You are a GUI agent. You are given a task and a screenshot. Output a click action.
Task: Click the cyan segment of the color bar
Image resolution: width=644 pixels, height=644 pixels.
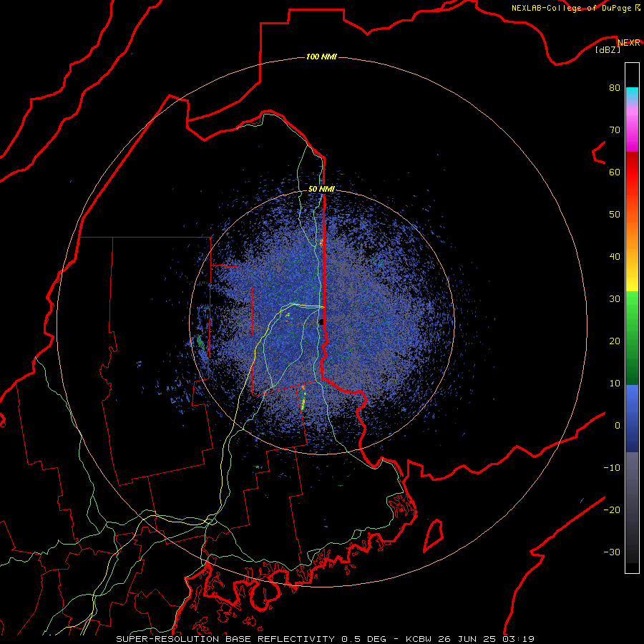(x=632, y=94)
